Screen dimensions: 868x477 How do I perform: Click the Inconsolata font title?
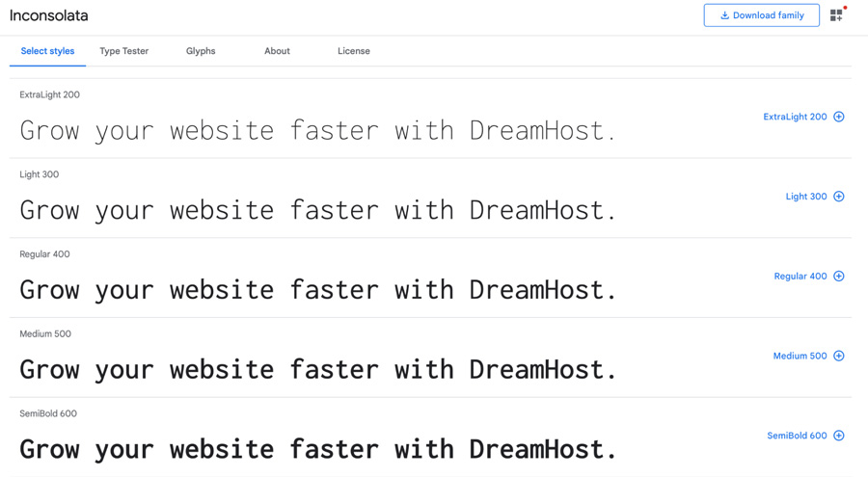point(49,15)
